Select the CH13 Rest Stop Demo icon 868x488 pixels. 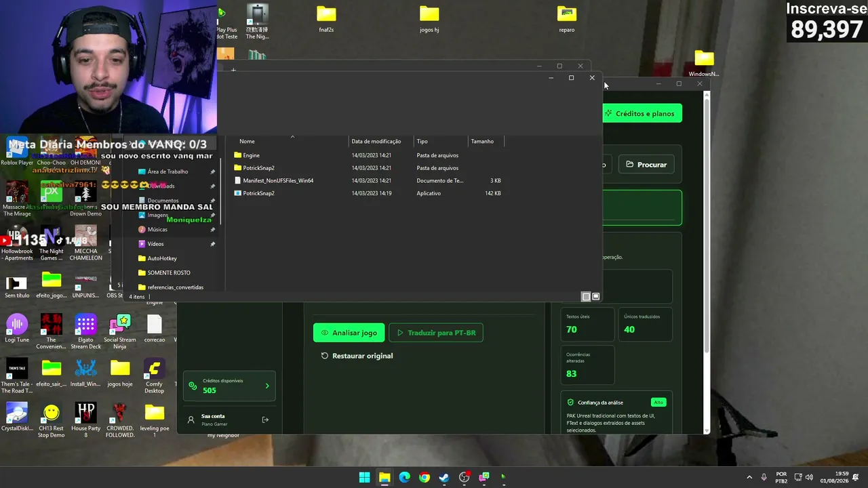coord(51,420)
